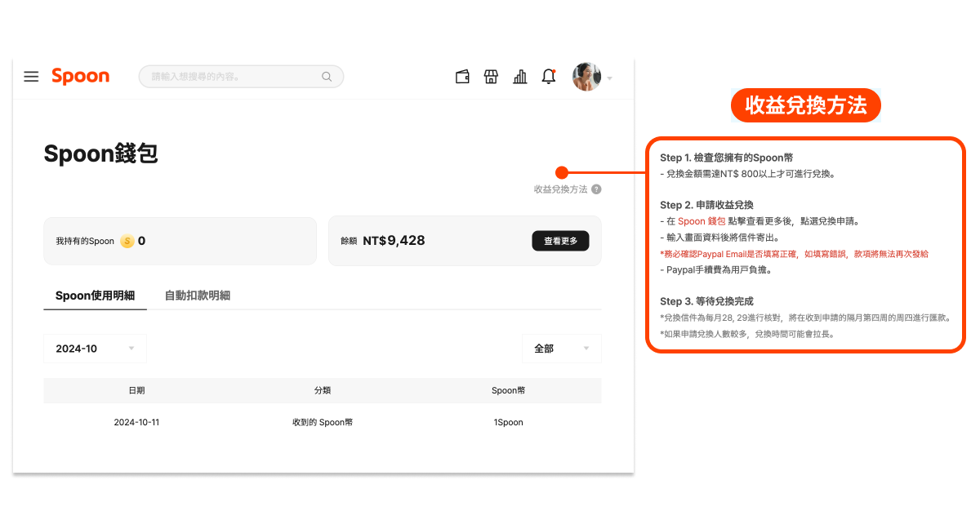980x529 pixels.
Task: Open the hamburger menu
Action: [31, 77]
